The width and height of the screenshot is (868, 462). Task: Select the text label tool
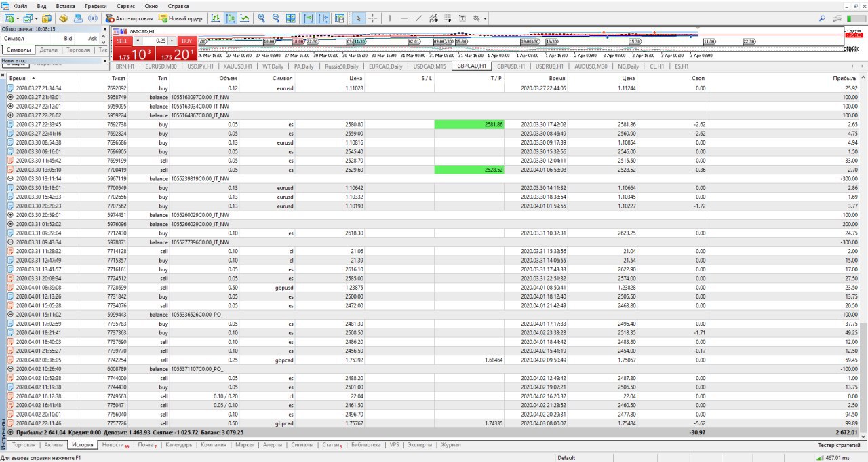point(462,18)
